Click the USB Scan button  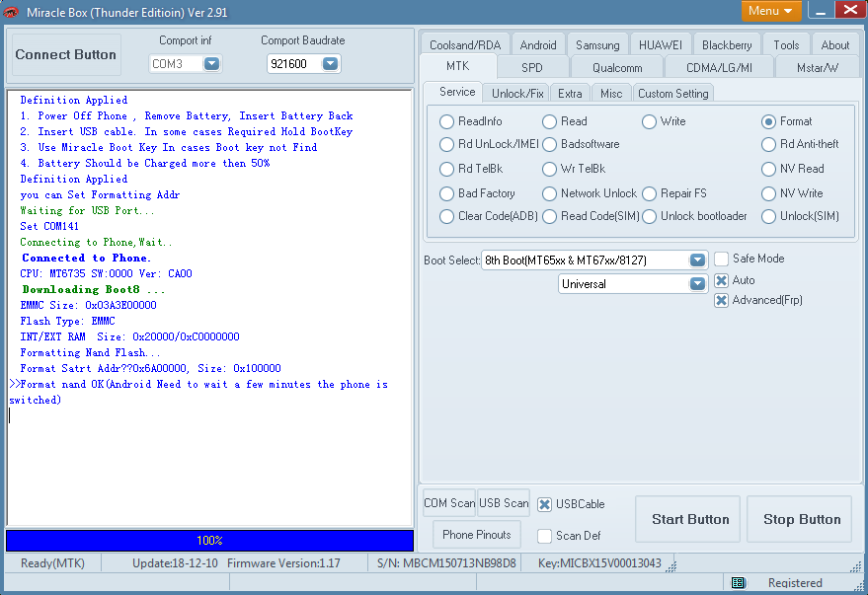[x=504, y=503]
